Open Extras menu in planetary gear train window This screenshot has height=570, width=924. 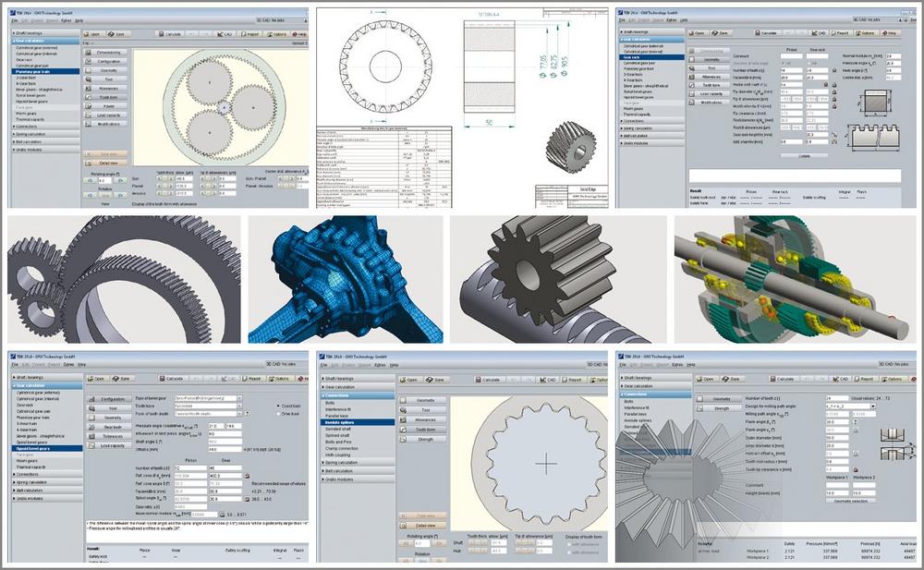coord(66,20)
